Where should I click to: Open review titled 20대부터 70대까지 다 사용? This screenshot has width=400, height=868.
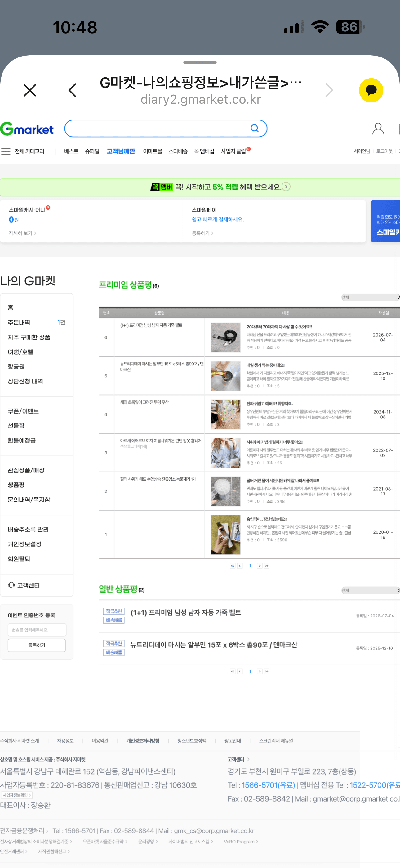[279, 327]
